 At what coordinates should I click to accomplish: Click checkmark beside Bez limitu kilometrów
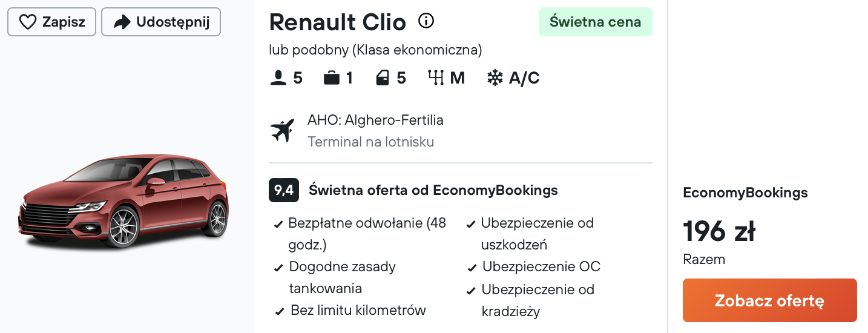(x=279, y=312)
